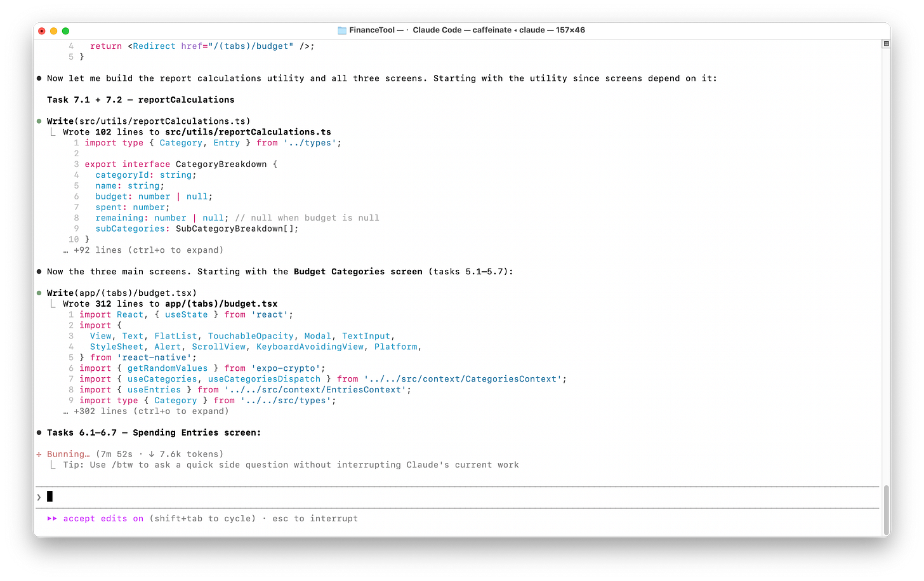Click the Write(src/utils/reportCalculations.ts) tool call line

(x=148, y=121)
